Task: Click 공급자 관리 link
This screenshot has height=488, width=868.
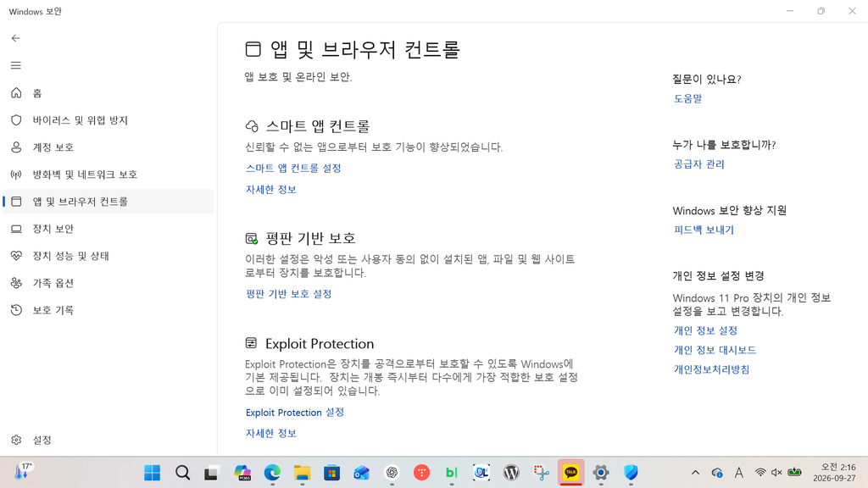Action: (698, 164)
